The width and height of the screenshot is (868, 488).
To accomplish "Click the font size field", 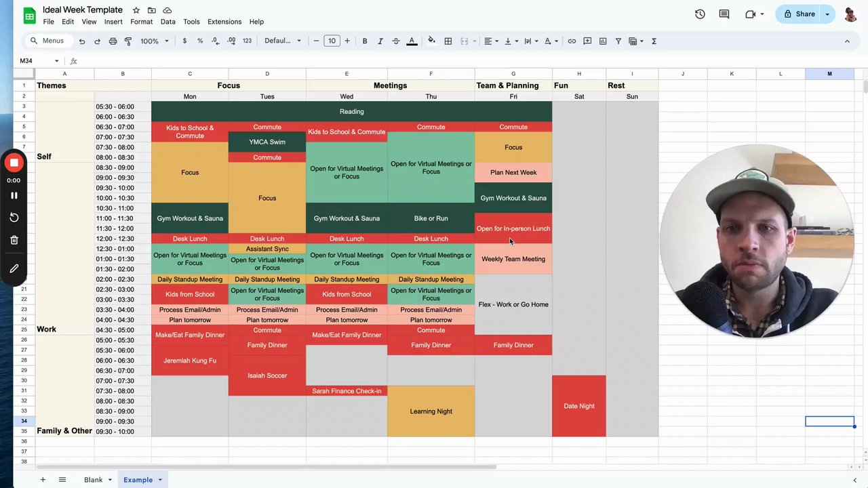I will (332, 41).
